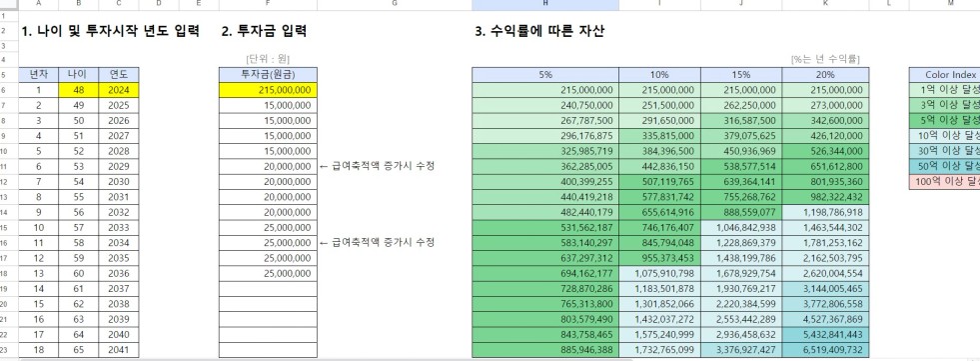Screen dimensions: 980x361
Task: Select cell 885,946,388 in the 5% column
Action: click(x=545, y=350)
